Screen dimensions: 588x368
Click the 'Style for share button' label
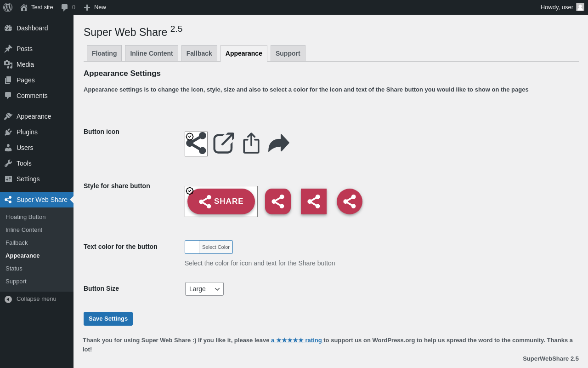point(117,186)
